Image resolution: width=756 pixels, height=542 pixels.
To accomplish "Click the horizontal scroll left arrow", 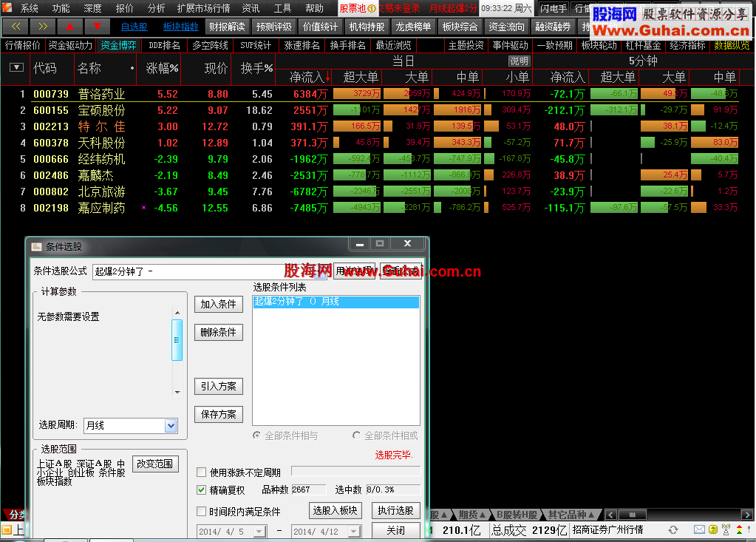I will 611,515.
